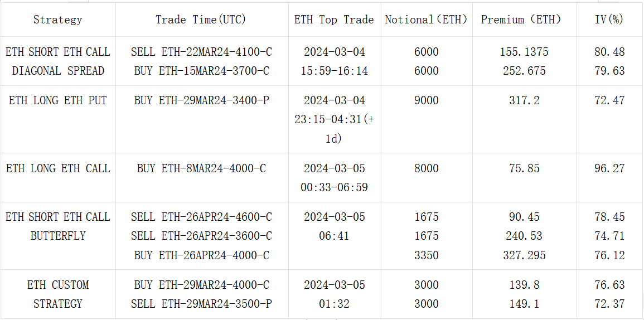
Task: Click the premium value 327.295
Action: (x=524, y=255)
